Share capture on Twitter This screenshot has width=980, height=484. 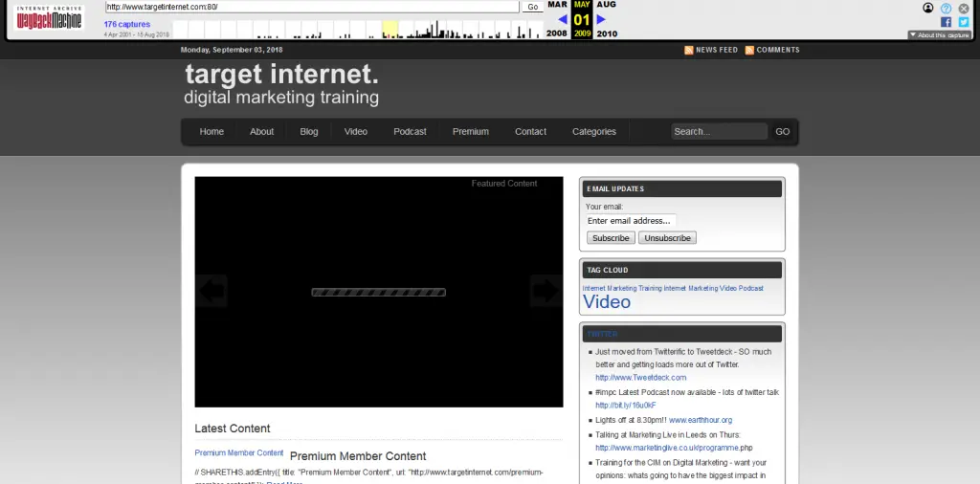[x=964, y=22]
